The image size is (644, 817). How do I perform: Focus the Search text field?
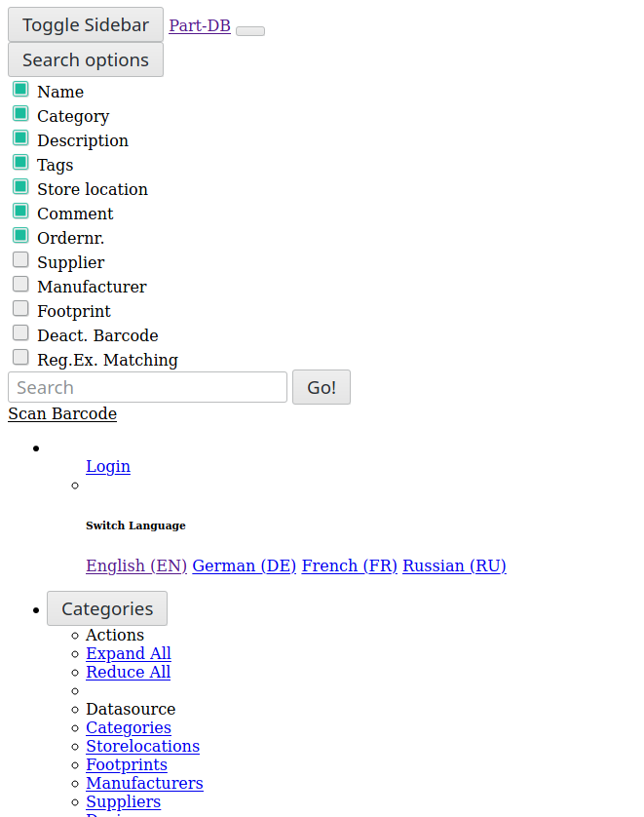click(x=147, y=387)
